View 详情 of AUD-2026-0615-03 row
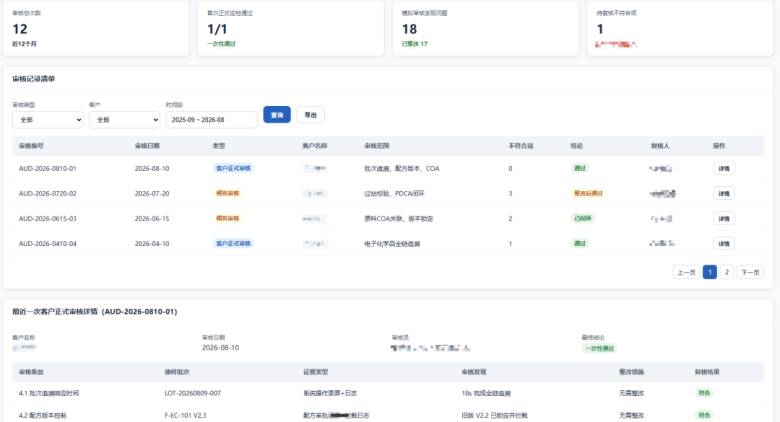Image resolution: width=780 pixels, height=422 pixels. pyautogui.click(x=724, y=218)
